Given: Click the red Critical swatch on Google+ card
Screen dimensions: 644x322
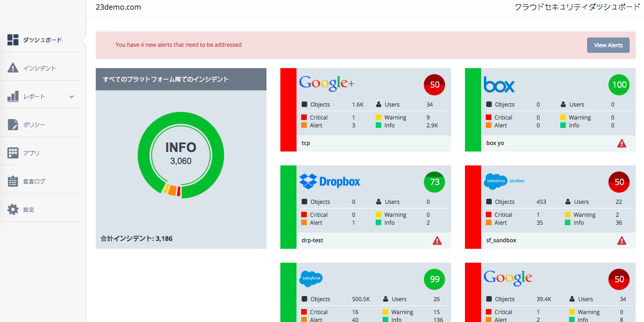Looking at the screenshot, I should click(304, 118).
